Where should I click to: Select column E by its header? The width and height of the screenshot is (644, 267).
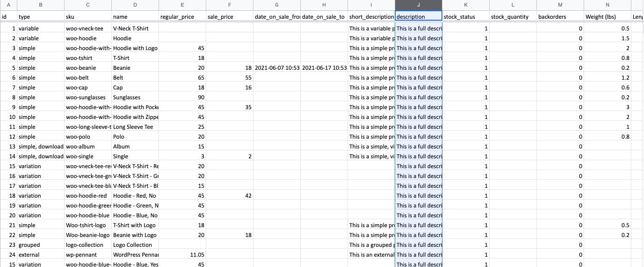(182, 5)
